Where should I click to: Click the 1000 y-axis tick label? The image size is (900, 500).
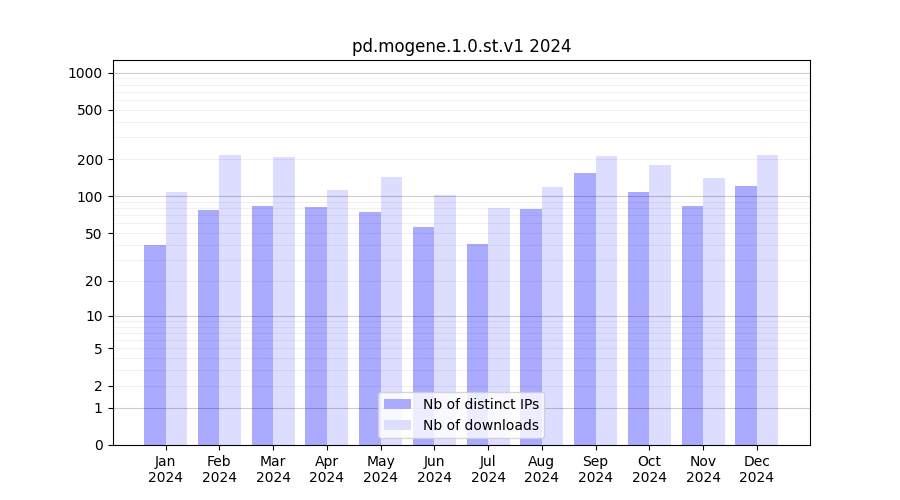tap(85, 73)
